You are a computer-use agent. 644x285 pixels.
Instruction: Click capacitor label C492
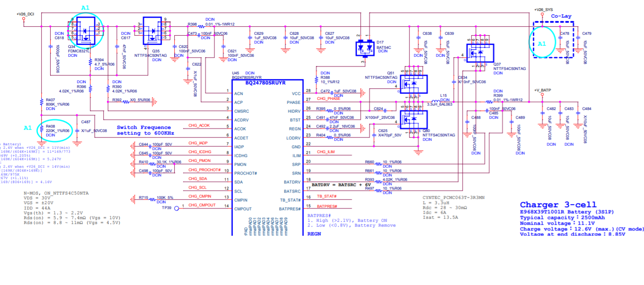(x=321, y=126)
